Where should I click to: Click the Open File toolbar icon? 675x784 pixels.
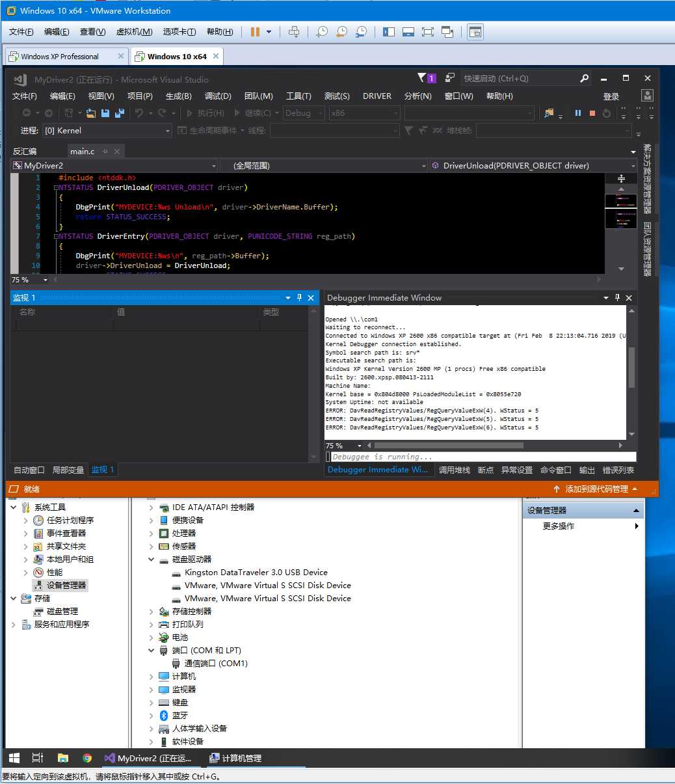(91, 113)
